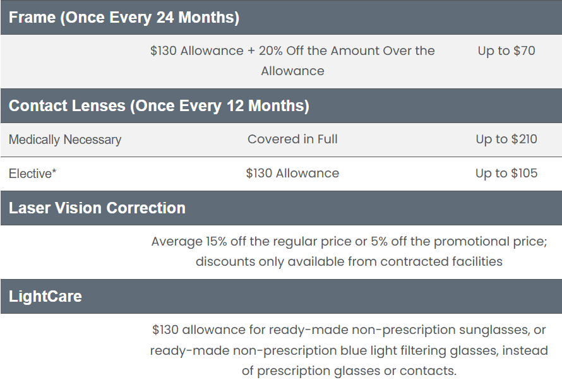
Task: Click the $130 Allowance elective contacts cell
Action: [292, 173]
